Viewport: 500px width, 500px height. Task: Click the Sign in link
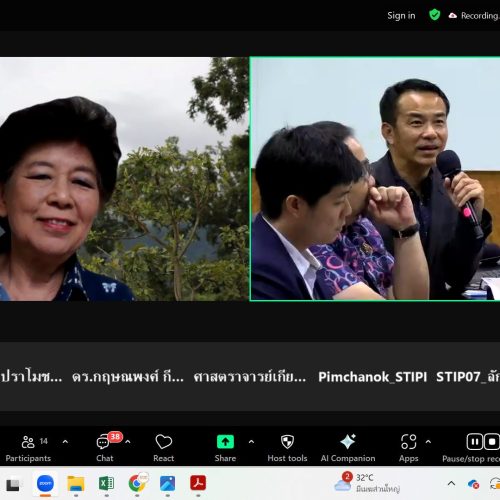(x=401, y=16)
